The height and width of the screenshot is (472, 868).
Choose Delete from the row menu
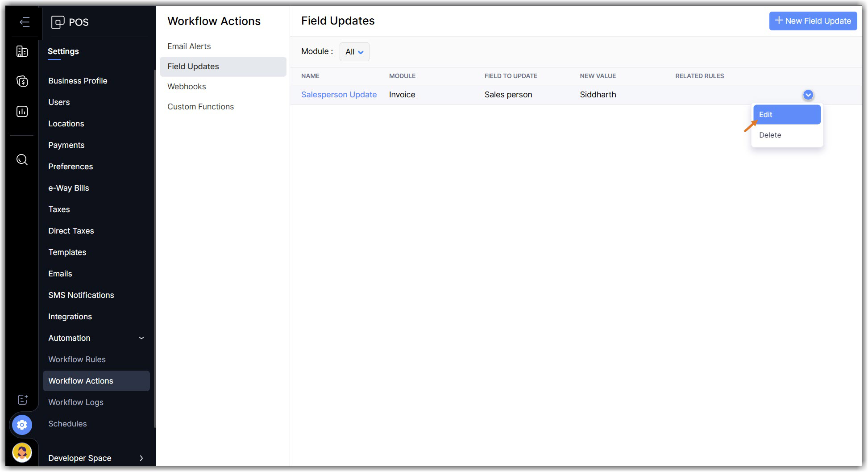pyautogui.click(x=770, y=135)
